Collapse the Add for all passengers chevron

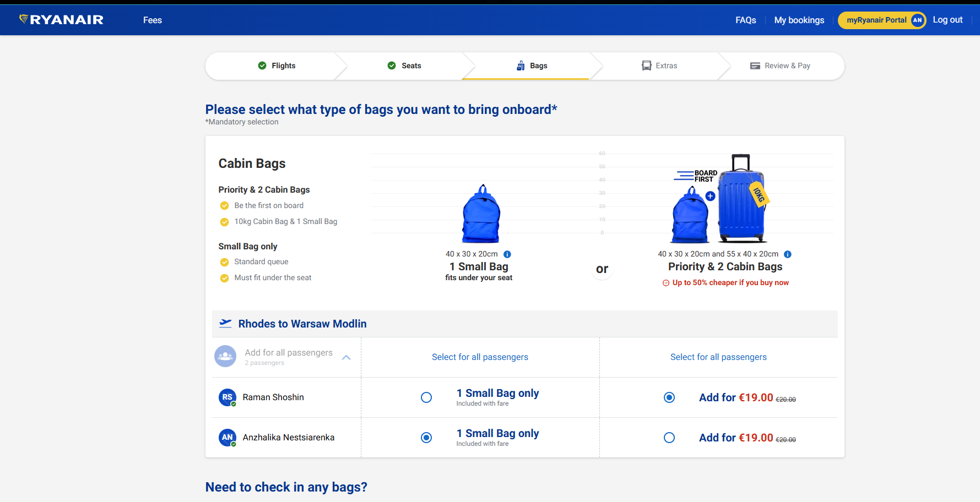tap(346, 357)
